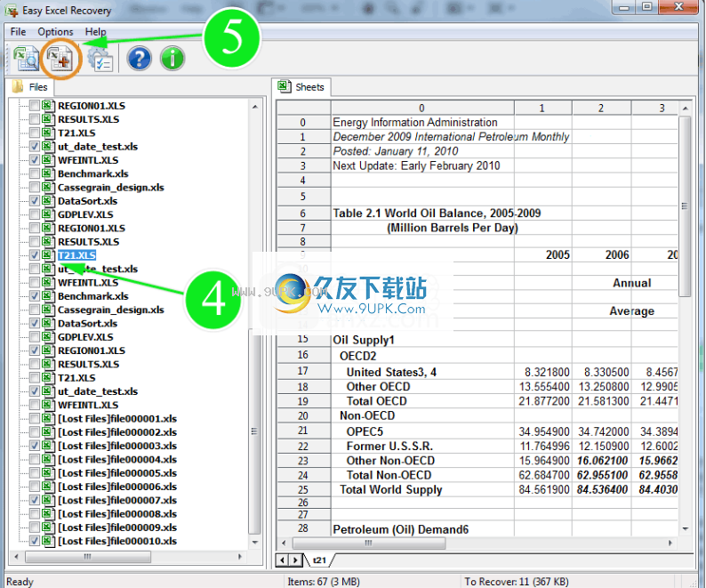Switch to the t21 sheet tab
Viewport: 706px width, 588px height.
click(319, 560)
